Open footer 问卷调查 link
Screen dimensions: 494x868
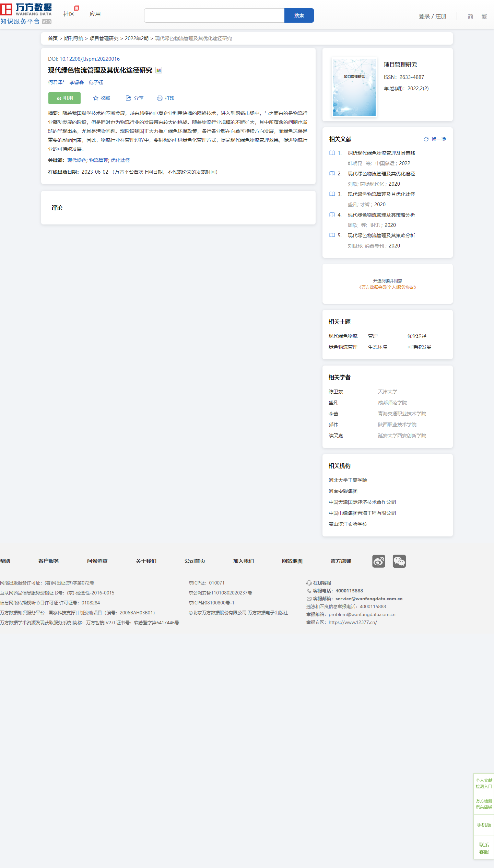[x=97, y=561]
